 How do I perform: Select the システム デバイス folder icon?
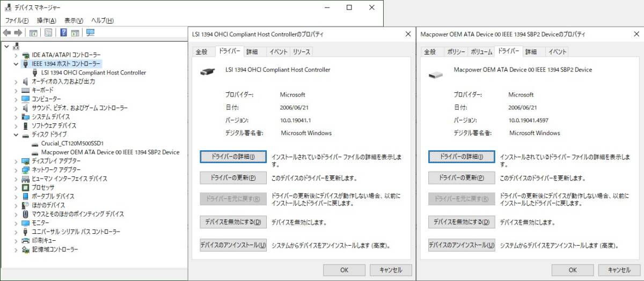(25, 117)
